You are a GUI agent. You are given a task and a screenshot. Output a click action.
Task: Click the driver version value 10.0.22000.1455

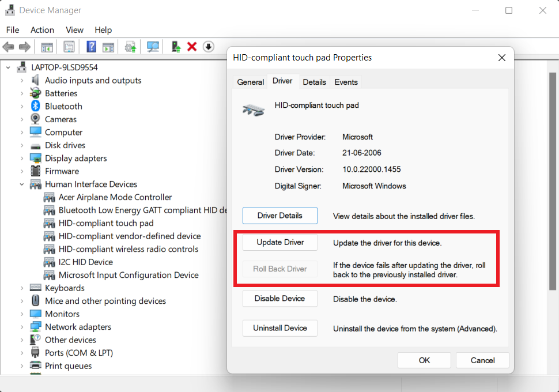[x=372, y=169]
